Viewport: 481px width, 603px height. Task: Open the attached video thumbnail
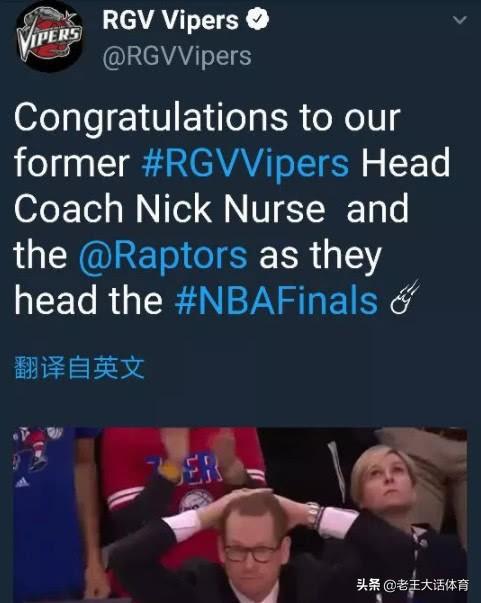[x=240, y=515]
